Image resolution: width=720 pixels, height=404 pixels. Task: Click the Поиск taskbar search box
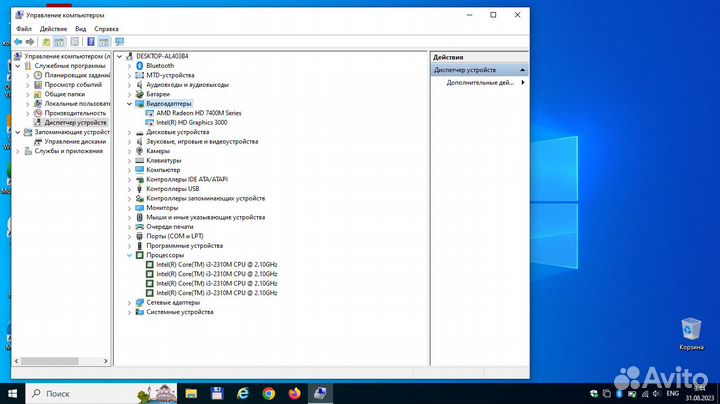[x=101, y=393]
